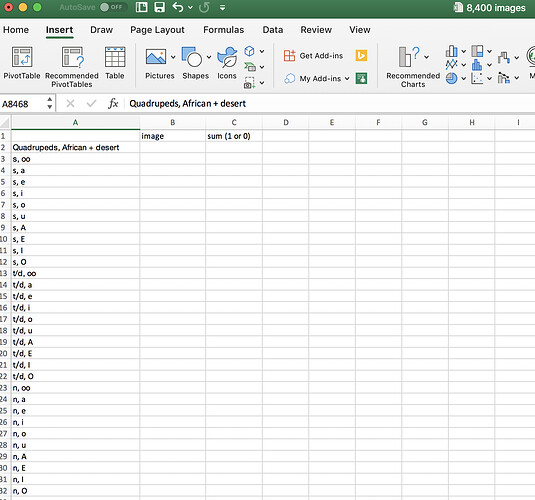This screenshot has height=500, width=535.
Task: Open the Screenshot dropdown arrow
Action: click(x=262, y=83)
